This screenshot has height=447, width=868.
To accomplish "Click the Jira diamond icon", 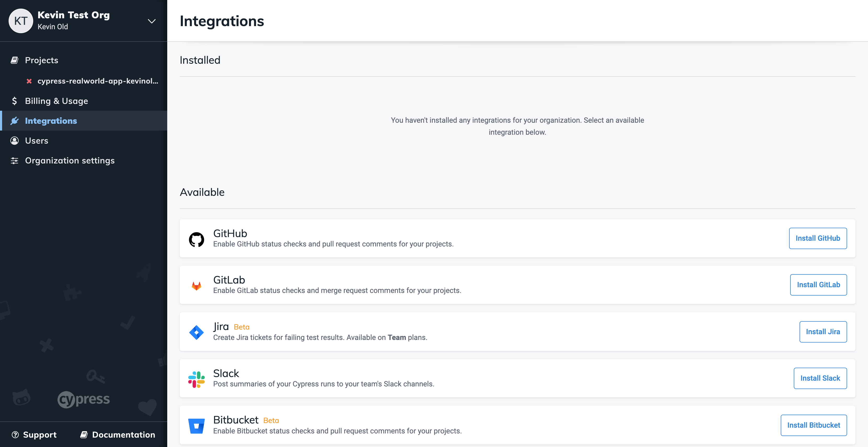I will 196,332.
